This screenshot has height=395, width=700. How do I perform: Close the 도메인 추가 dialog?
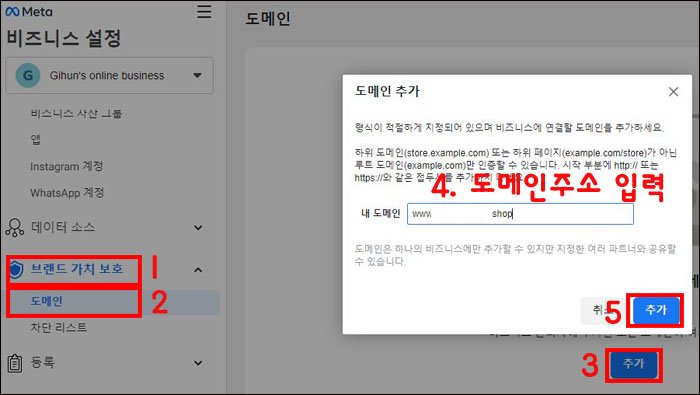673,92
